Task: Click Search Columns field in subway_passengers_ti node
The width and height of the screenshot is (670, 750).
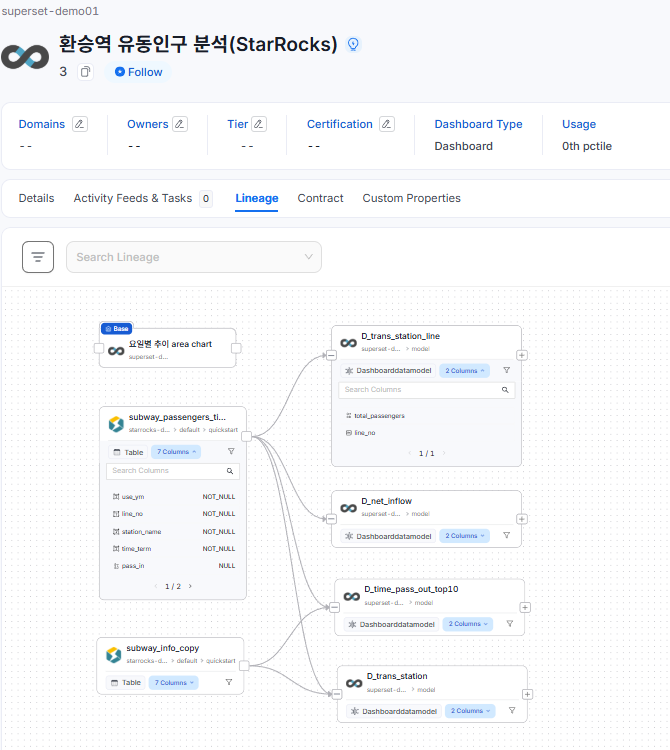Action: point(173,471)
